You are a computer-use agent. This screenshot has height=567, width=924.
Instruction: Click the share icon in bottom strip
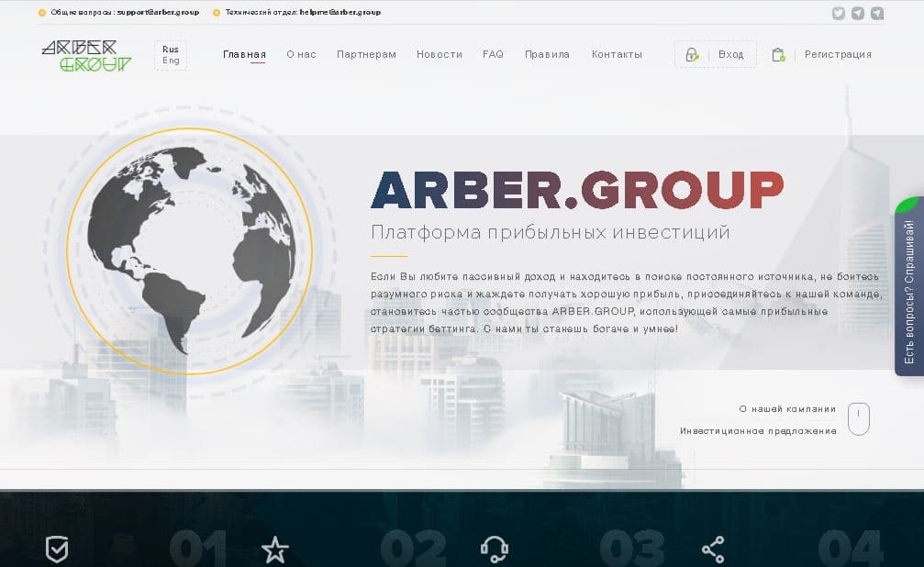(x=713, y=550)
